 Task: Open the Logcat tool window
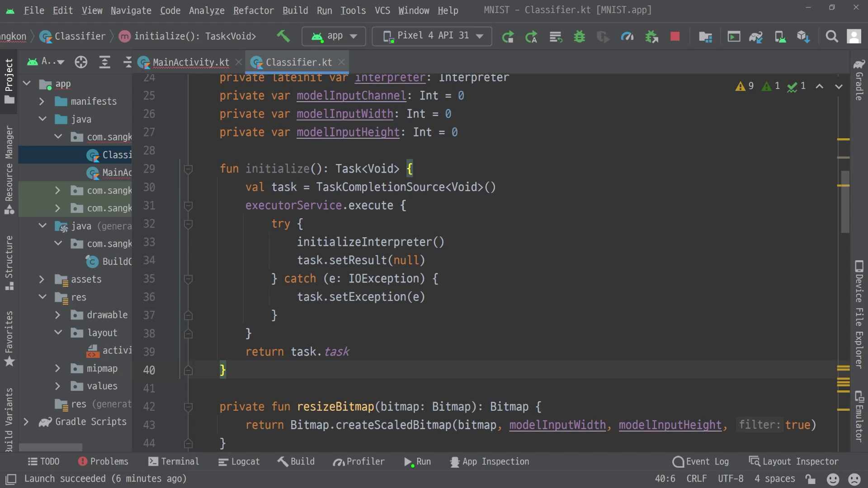239,461
